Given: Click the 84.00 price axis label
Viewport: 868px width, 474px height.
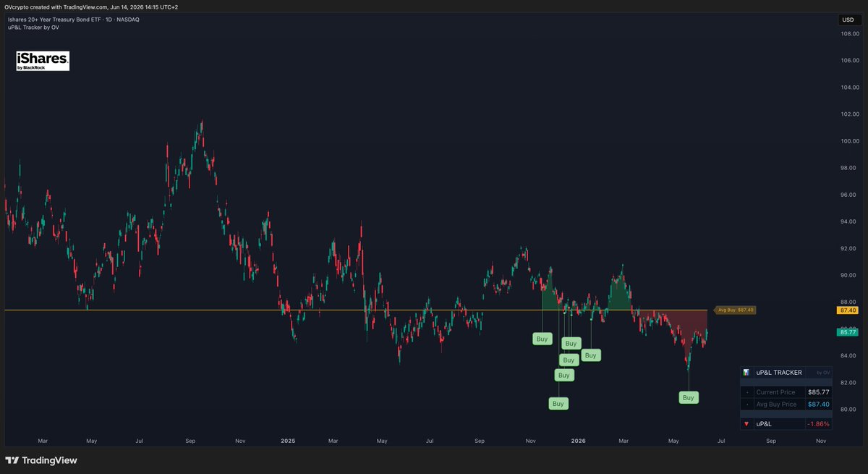Looking at the screenshot, I should pos(850,355).
